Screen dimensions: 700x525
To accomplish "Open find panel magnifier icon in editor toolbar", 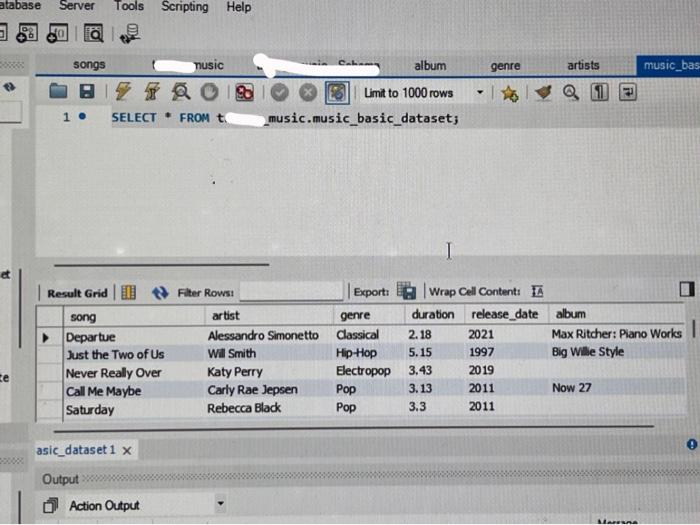I will tap(571, 92).
